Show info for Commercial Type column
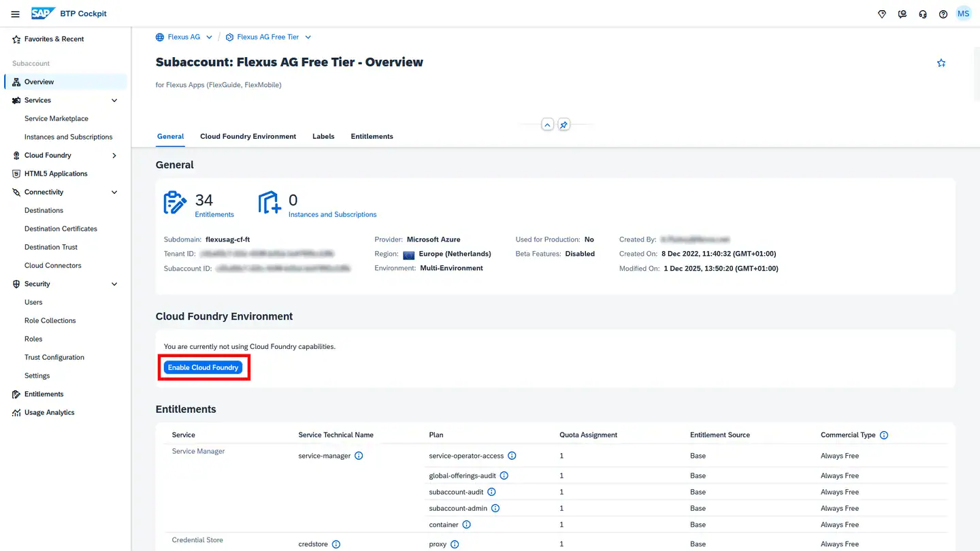Viewport: 980px width, 551px height. [884, 435]
